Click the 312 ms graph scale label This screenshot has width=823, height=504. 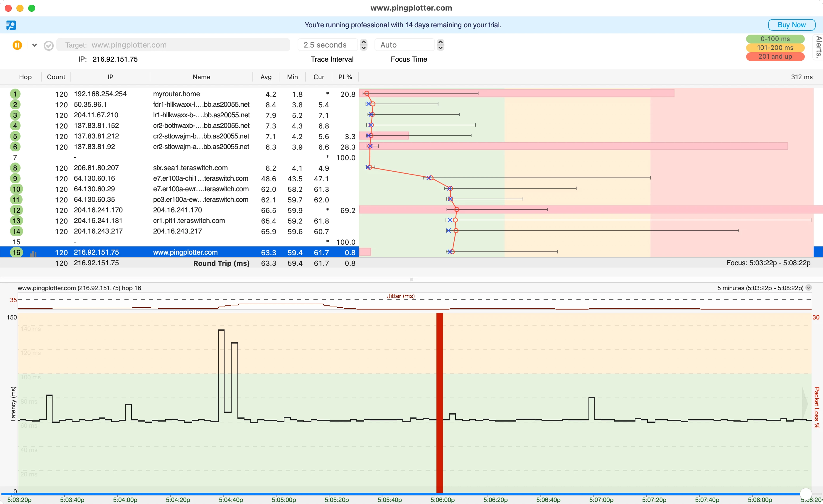[802, 77]
